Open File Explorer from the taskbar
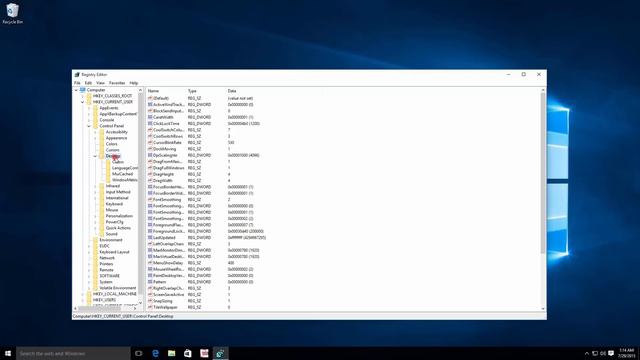Image resolution: width=640 pixels, height=360 pixels. 171,353
